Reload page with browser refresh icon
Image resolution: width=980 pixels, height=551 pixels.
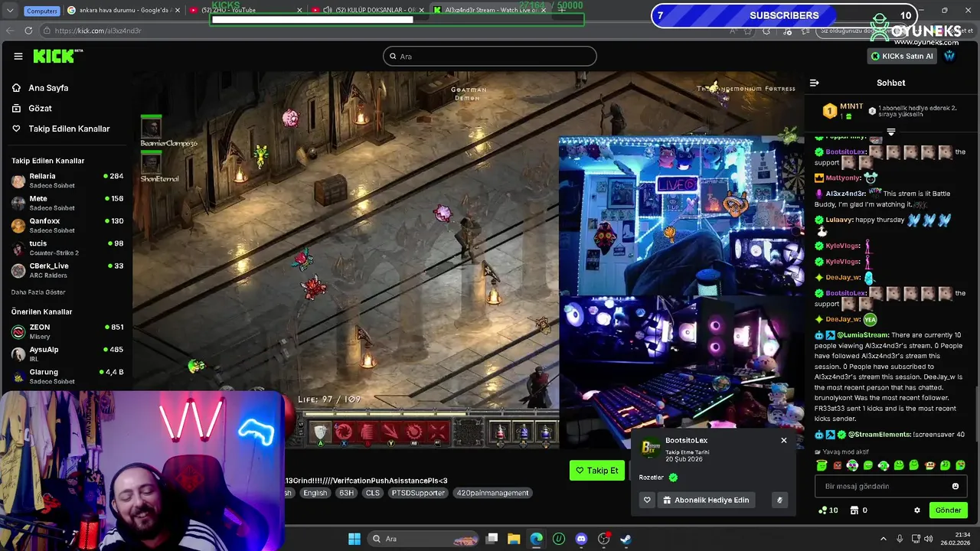28,31
